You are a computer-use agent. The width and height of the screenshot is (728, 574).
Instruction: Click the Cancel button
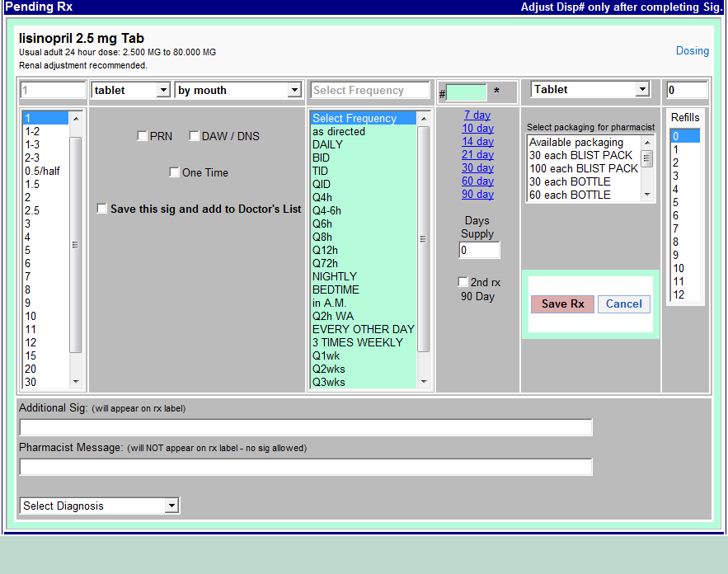click(x=623, y=303)
